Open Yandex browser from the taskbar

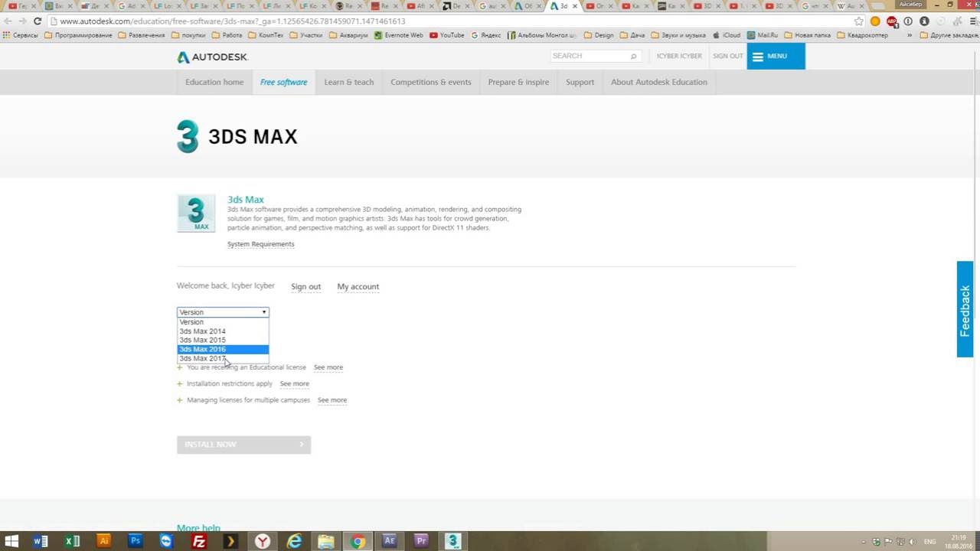263,541
